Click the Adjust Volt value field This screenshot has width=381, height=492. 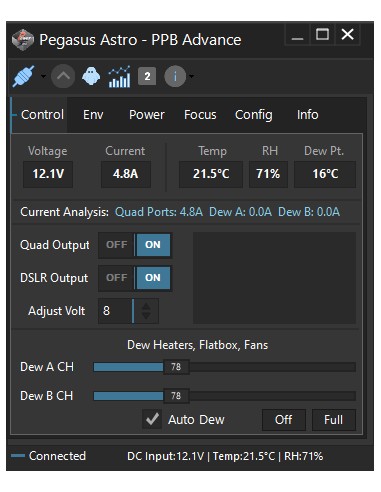pyautogui.click(x=115, y=311)
